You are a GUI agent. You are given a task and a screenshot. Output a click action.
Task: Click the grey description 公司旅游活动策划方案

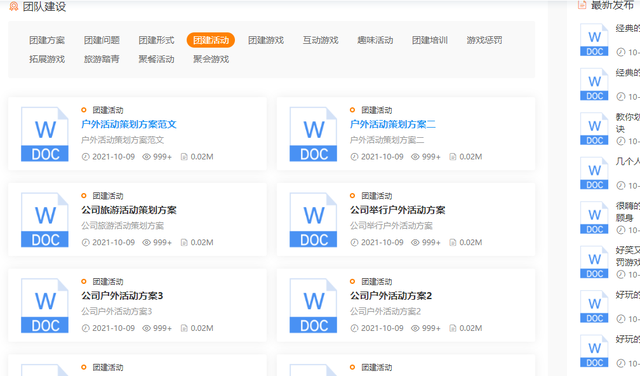pyautogui.click(x=122, y=226)
